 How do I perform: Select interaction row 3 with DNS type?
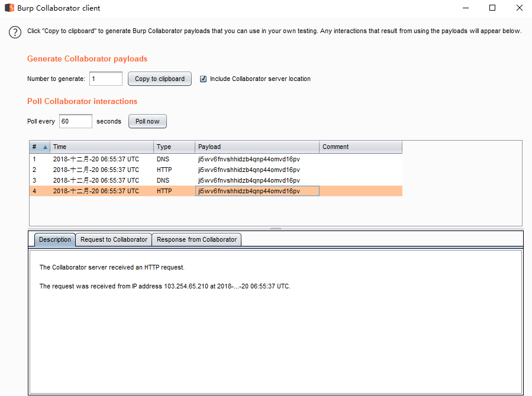click(x=216, y=180)
